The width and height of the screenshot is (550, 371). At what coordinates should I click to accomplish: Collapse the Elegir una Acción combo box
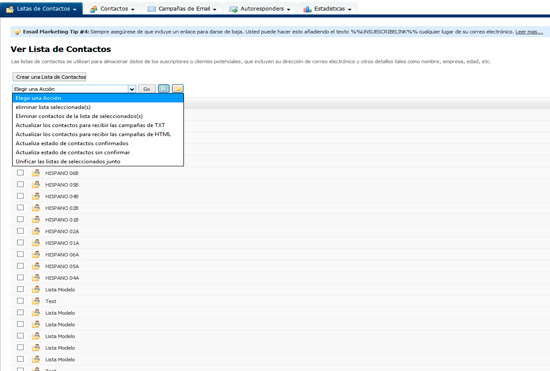point(132,89)
